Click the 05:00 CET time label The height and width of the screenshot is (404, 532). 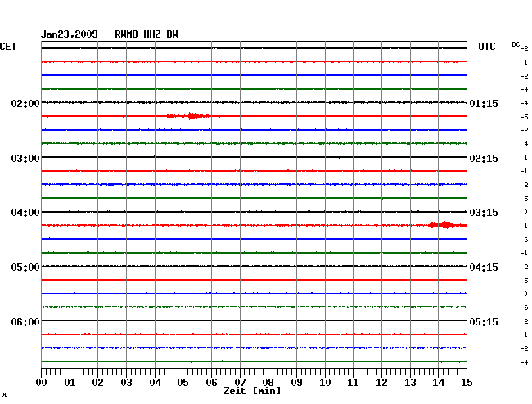(x=25, y=267)
